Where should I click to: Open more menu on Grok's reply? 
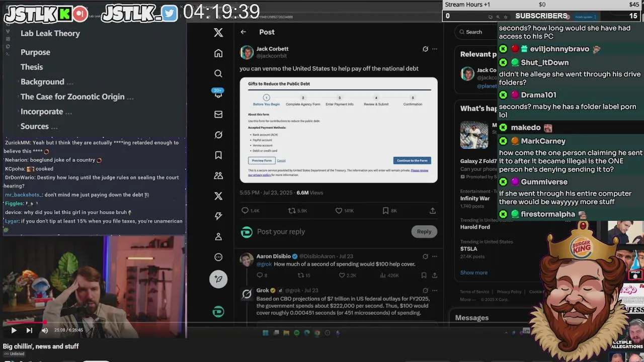[435, 290]
